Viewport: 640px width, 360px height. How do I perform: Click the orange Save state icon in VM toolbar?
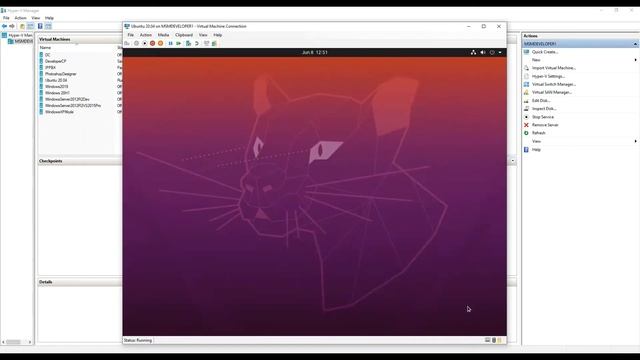coord(160,43)
